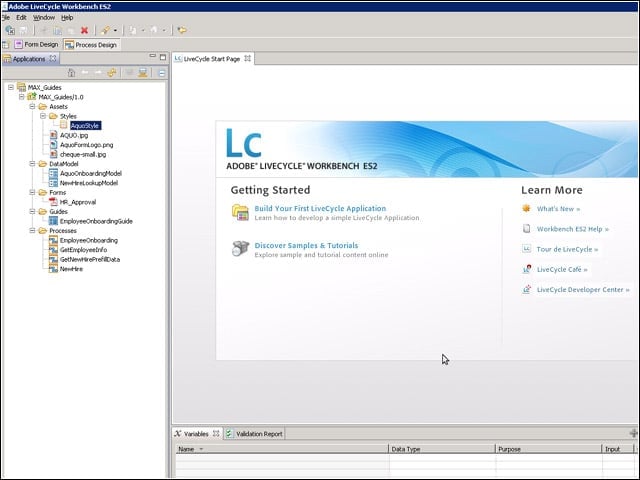
Task: Select AQUO.jpg image file
Action: 74,135
